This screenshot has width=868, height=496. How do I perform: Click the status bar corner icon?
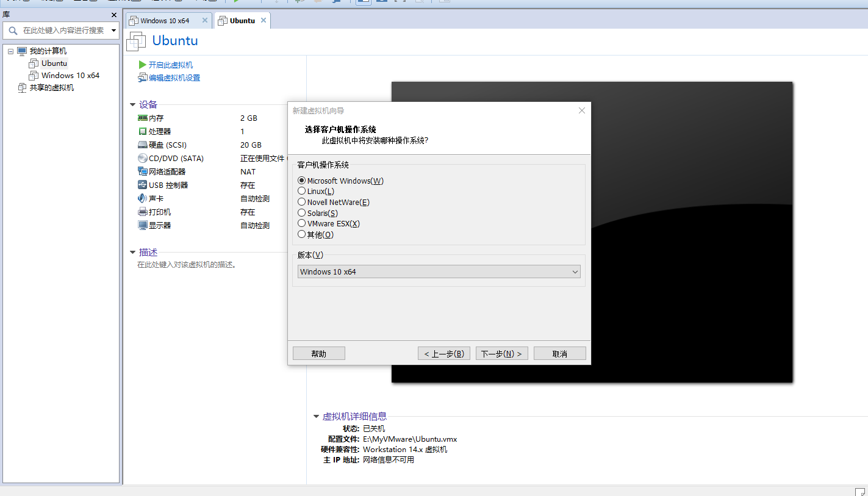pyautogui.click(x=859, y=491)
